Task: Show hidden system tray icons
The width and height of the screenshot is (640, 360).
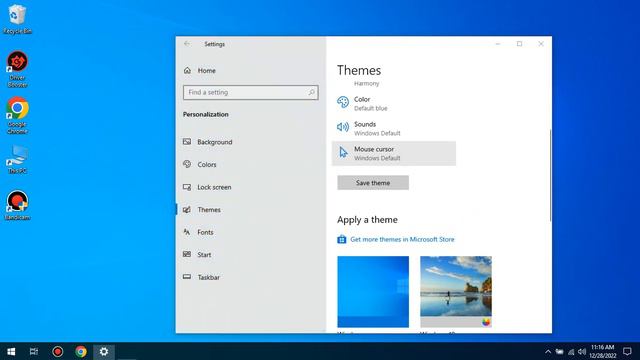Action: (x=548, y=351)
